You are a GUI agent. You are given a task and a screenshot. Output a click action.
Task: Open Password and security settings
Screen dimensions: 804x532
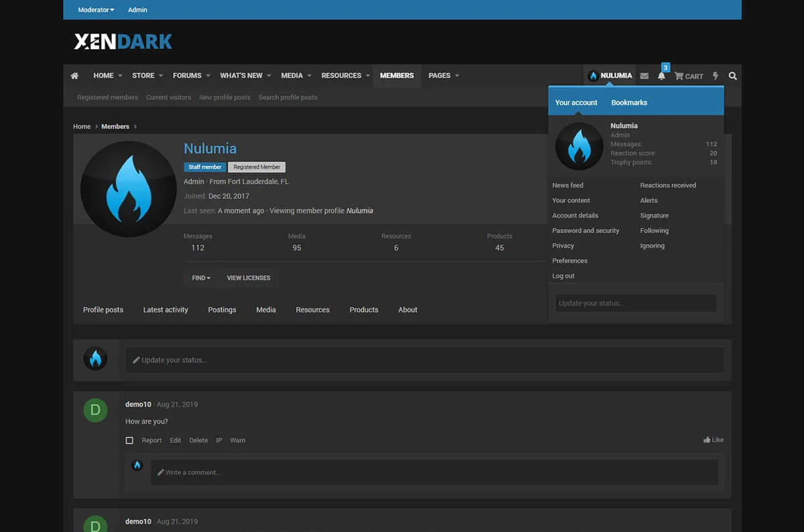tap(585, 230)
